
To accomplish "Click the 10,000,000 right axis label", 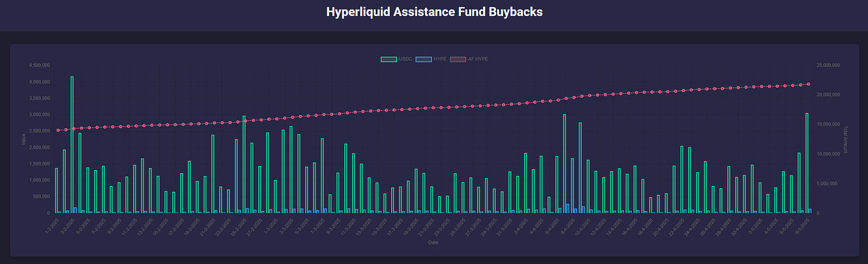I will (x=827, y=154).
